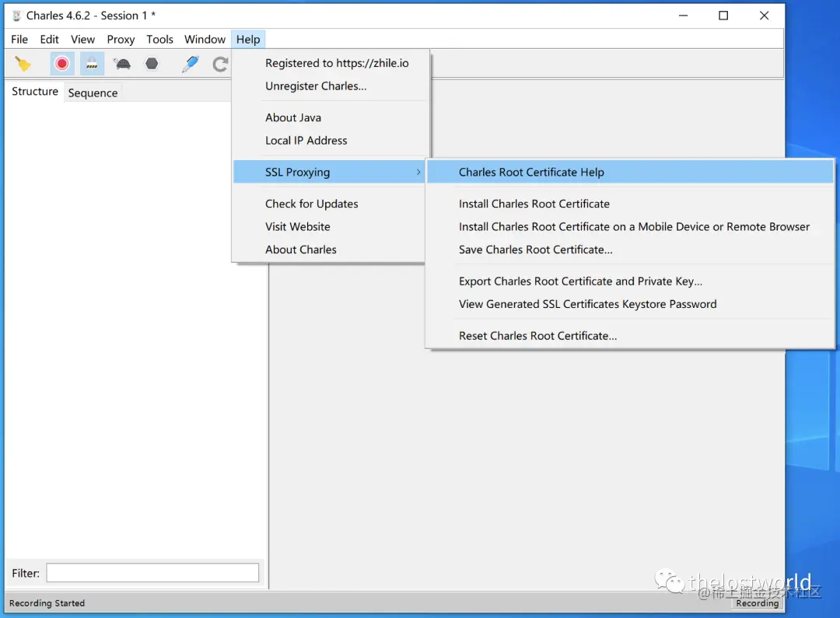This screenshot has width=840, height=618.
Task: Choose Save Charles Root Certificate...
Action: click(x=630, y=250)
